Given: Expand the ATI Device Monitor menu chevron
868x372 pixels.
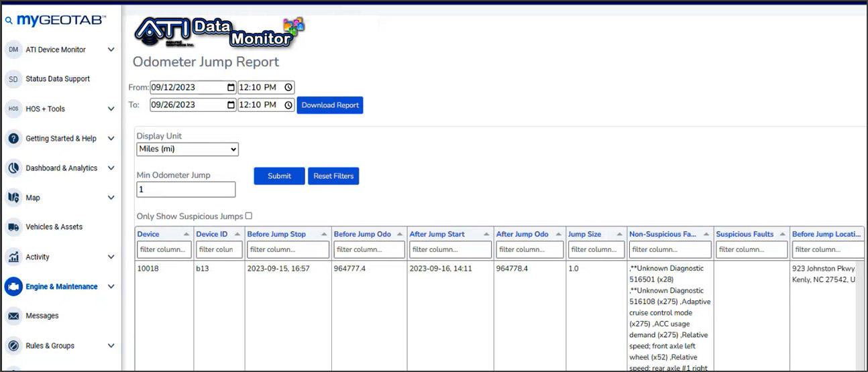Looking at the screenshot, I should click(x=111, y=50).
